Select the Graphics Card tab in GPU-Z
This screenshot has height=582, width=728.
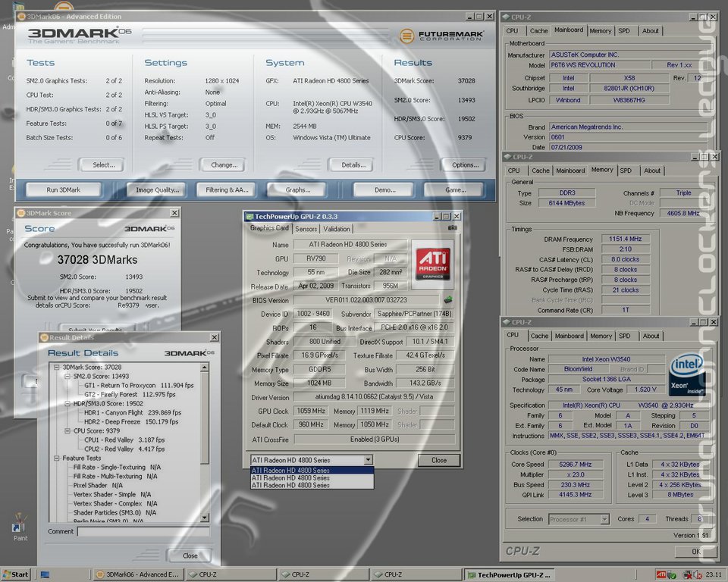[x=268, y=228]
